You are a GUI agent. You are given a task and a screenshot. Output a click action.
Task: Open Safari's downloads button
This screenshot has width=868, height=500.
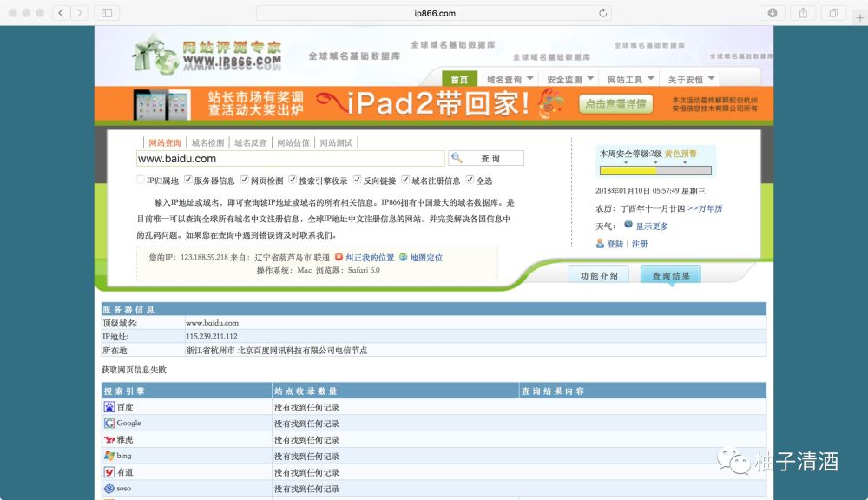(773, 13)
